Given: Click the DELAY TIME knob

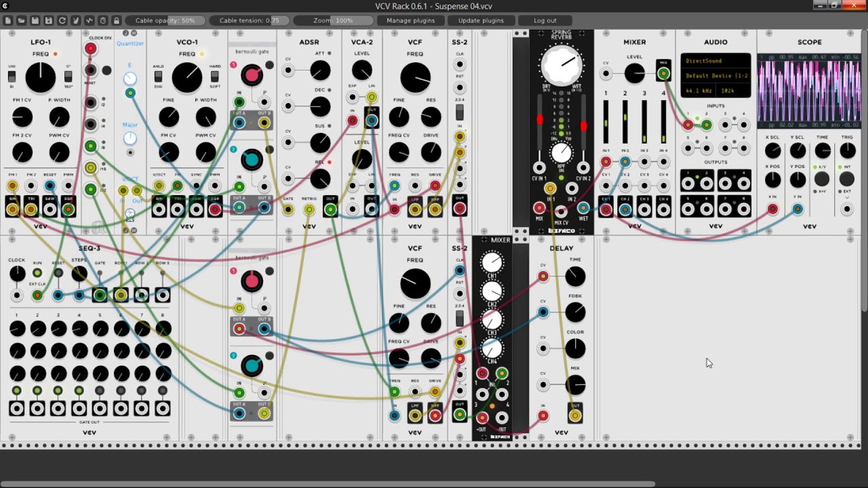Looking at the screenshot, I should coord(575,276).
